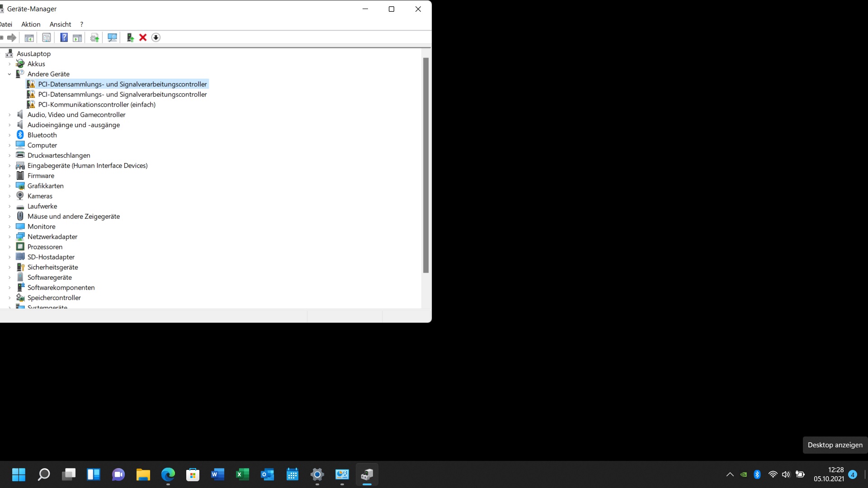Open the Ansicht menu
868x488 pixels.
tap(60, 24)
